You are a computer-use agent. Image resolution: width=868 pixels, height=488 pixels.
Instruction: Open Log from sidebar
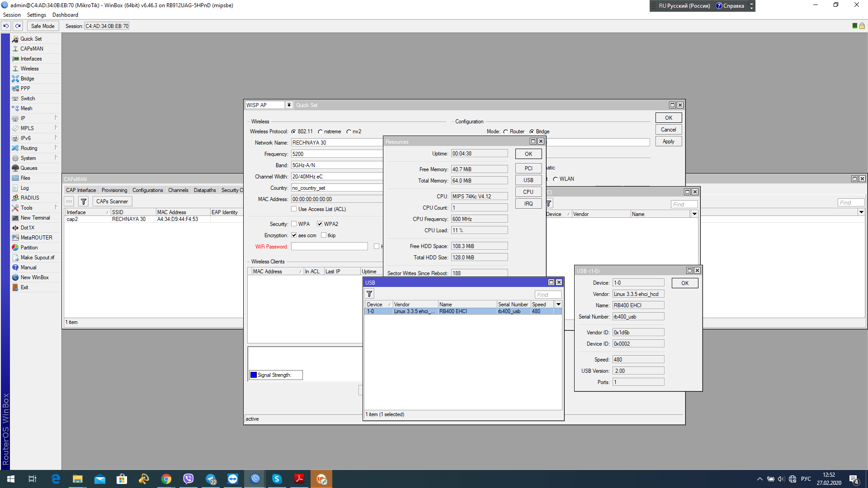(24, 188)
